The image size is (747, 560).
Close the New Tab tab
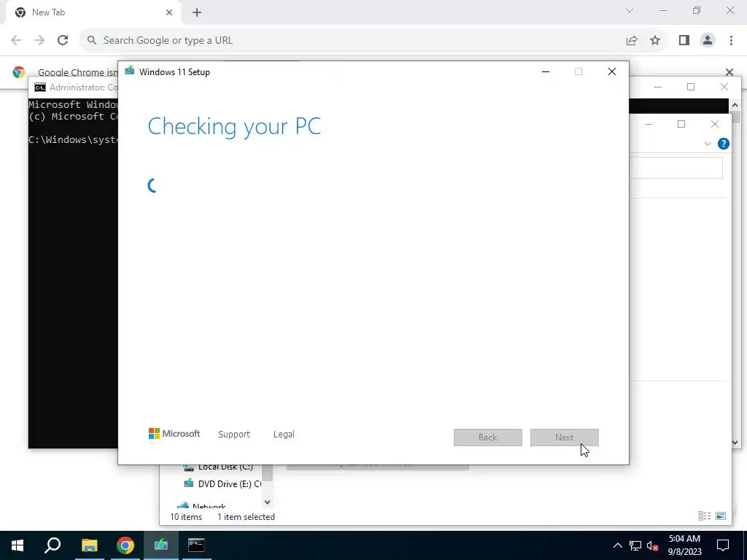point(169,12)
